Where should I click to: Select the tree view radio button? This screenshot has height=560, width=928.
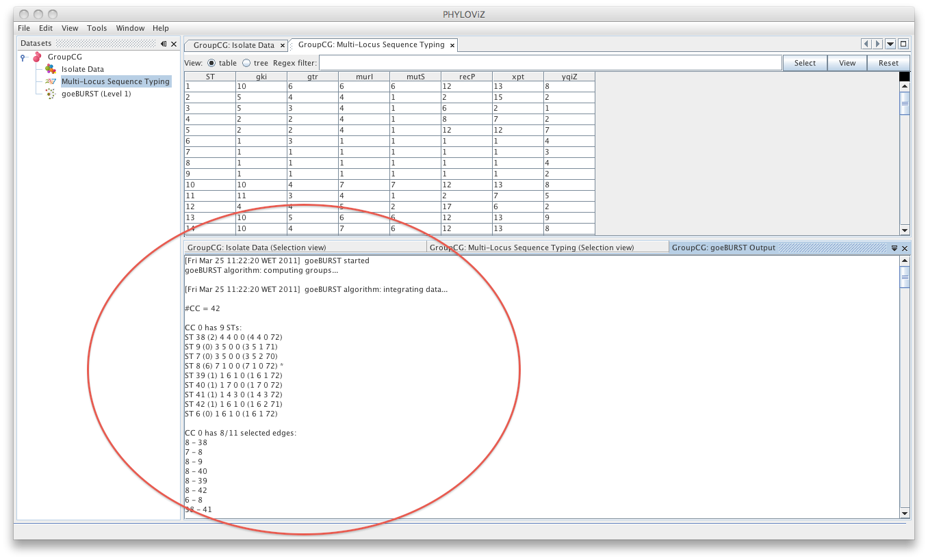coord(246,63)
